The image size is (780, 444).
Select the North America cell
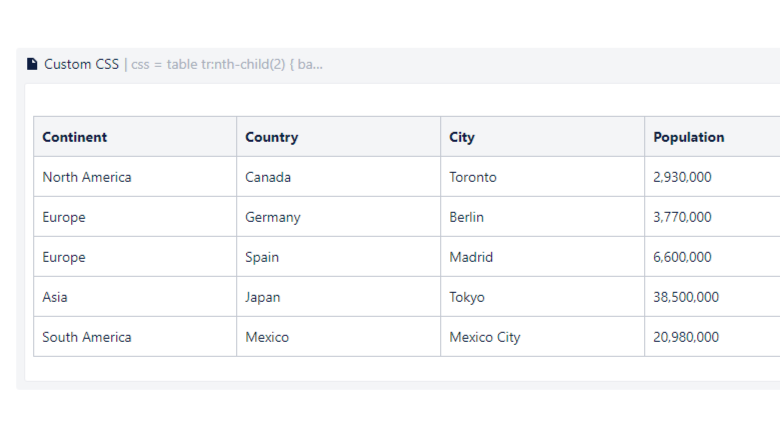87,177
